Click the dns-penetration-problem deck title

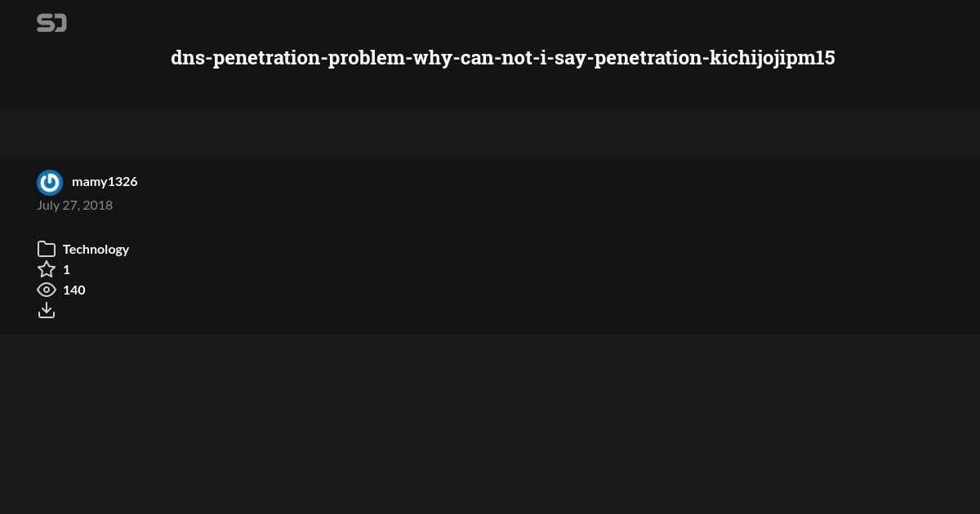(503, 58)
